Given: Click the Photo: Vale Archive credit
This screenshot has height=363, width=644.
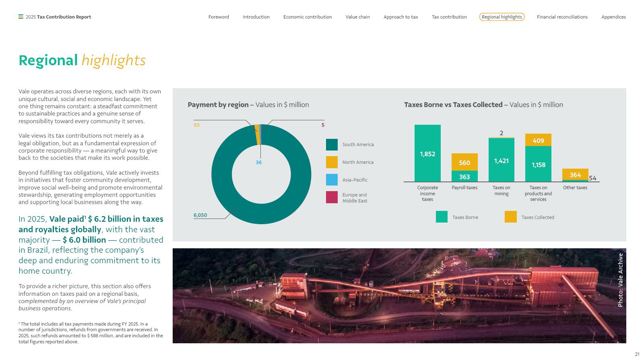Looking at the screenshot, I should tap(620, 280).
